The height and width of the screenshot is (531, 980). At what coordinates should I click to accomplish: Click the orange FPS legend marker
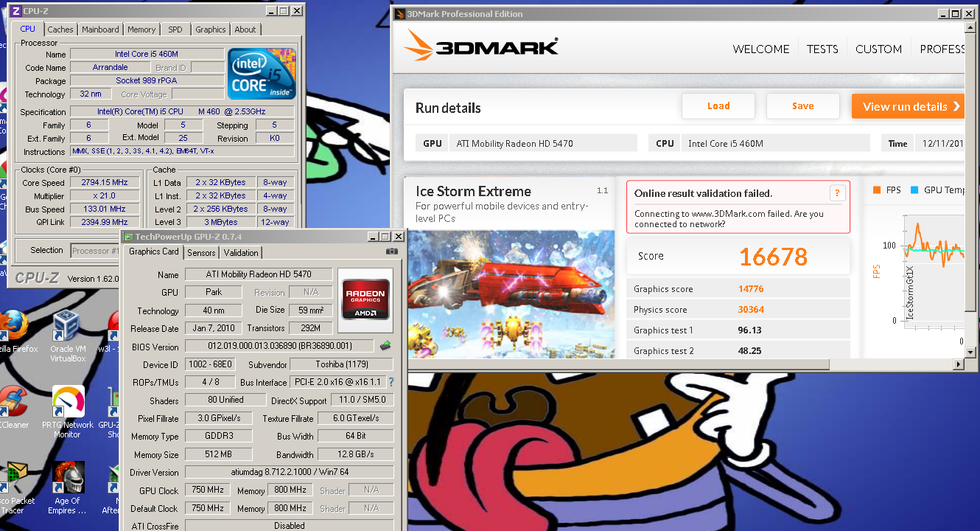(x=877, y=190)
